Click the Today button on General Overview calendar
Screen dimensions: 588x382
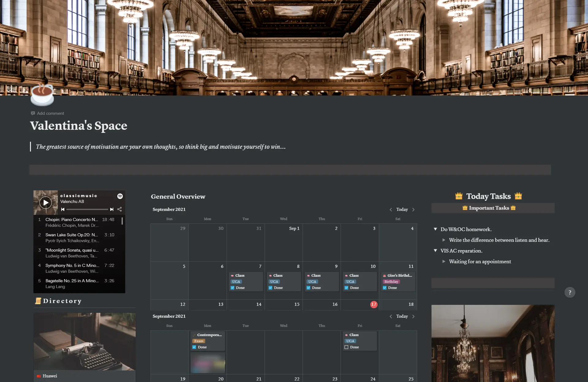pos(401,209)
